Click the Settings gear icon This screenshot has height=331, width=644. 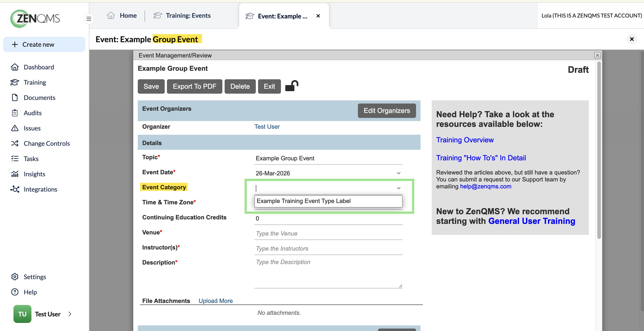(x=15, y=277)
